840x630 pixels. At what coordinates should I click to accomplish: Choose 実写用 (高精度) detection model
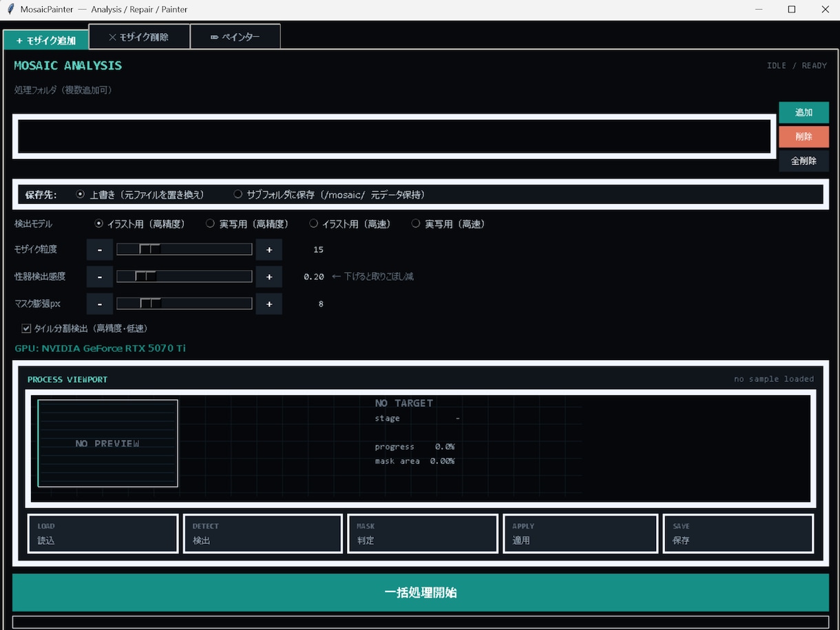[247, 224]
